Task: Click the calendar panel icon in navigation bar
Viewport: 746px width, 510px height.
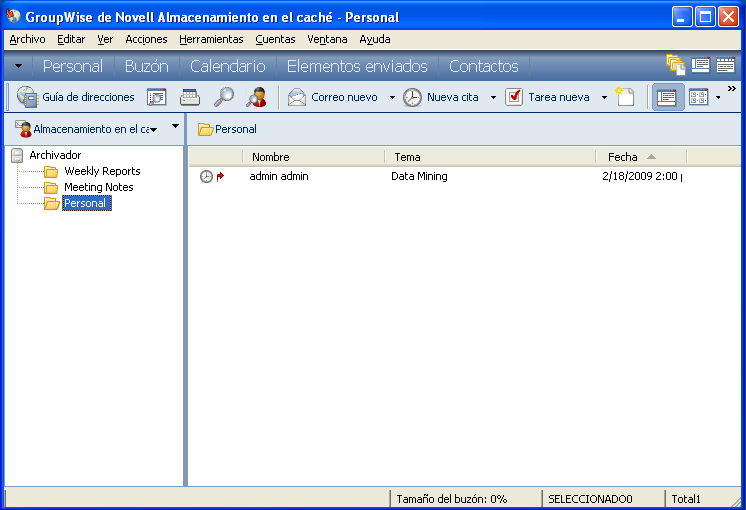Action: click(x=726, y=65)
